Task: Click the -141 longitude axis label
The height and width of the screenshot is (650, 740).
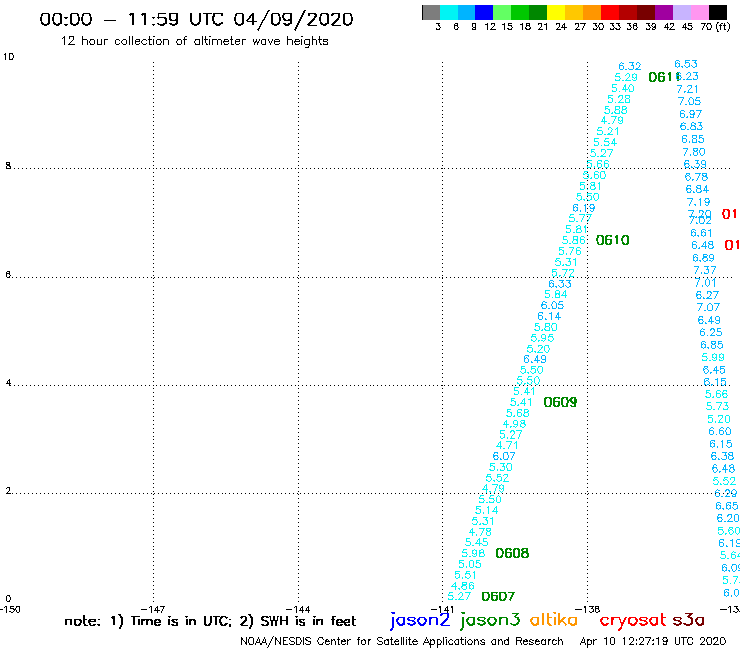Action: [443, 609]
